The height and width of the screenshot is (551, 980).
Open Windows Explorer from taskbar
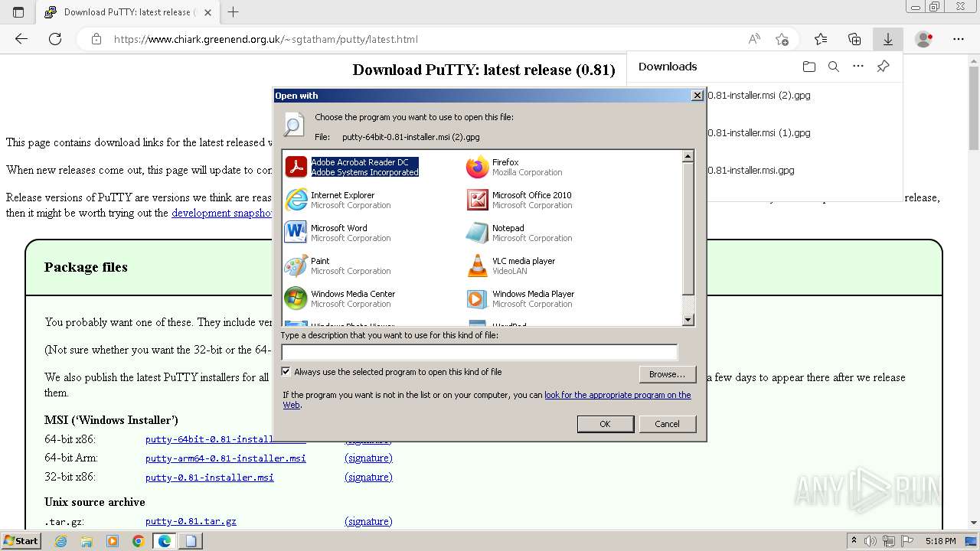pyautogui.click(x=87, y=541)
